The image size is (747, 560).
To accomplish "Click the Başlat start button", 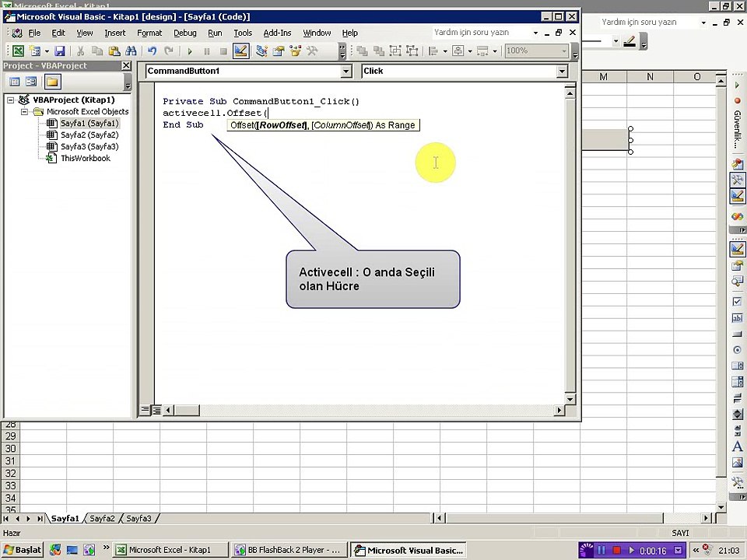I will (x=23, y=550).
